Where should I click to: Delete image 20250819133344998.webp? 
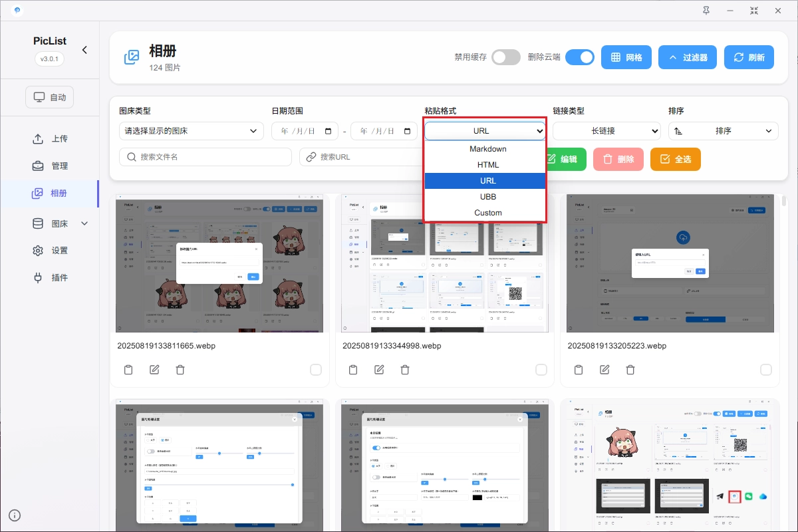pos(405,370)
